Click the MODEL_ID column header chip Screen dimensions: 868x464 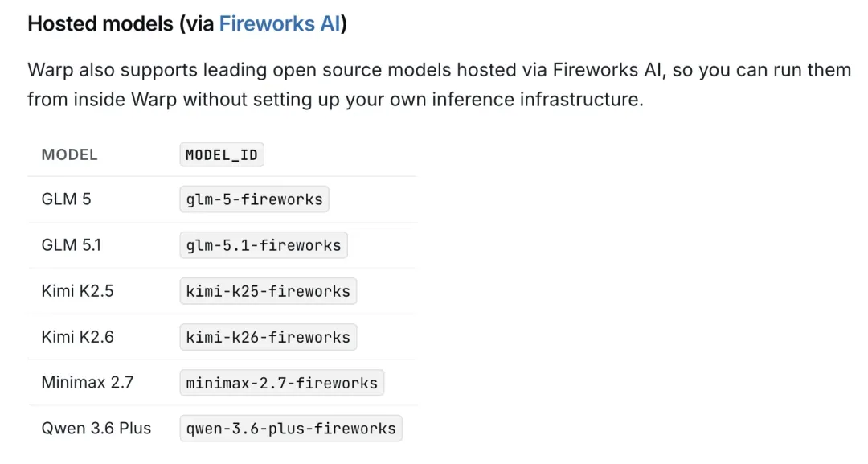pyautogui.click(x=222, y=154)
